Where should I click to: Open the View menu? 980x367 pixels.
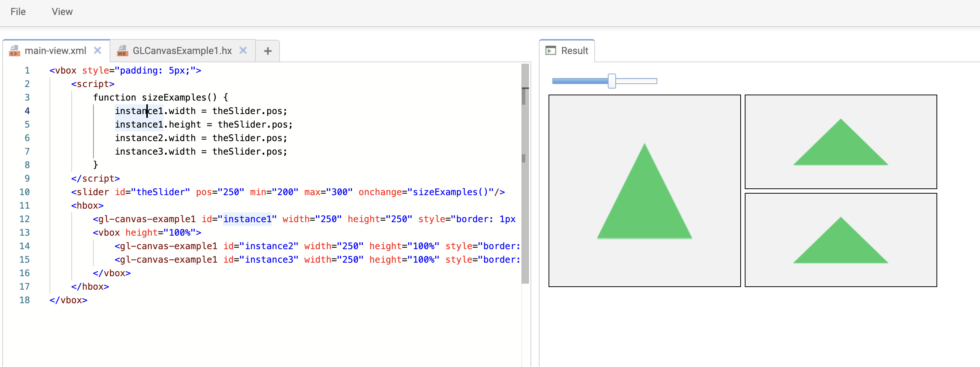tap(62, 12)
